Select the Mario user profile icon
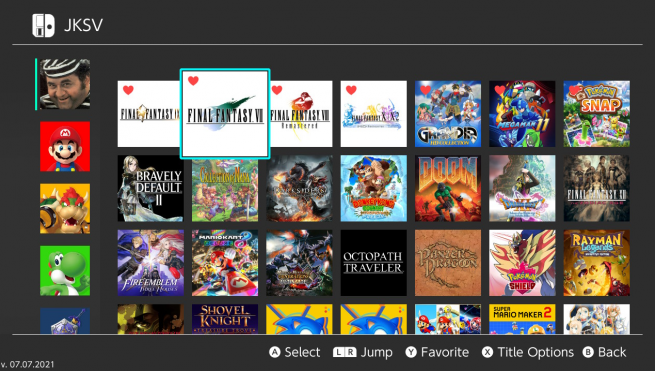655x371 pixels. pyautogui.click(x=65, y=146)
